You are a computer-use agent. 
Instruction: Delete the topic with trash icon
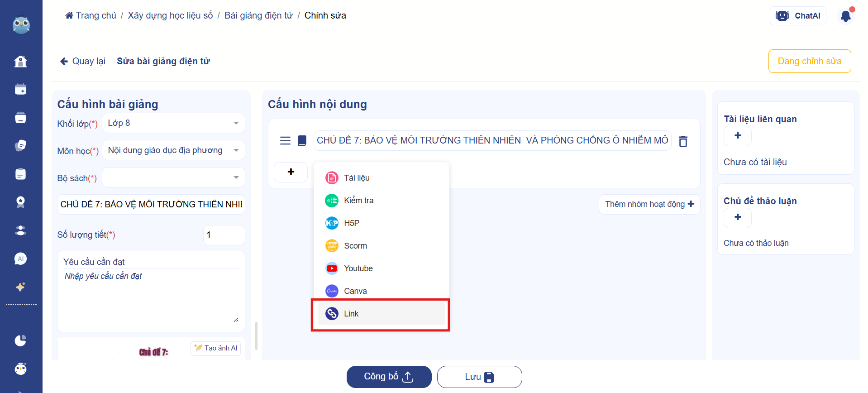coord(683,141)
